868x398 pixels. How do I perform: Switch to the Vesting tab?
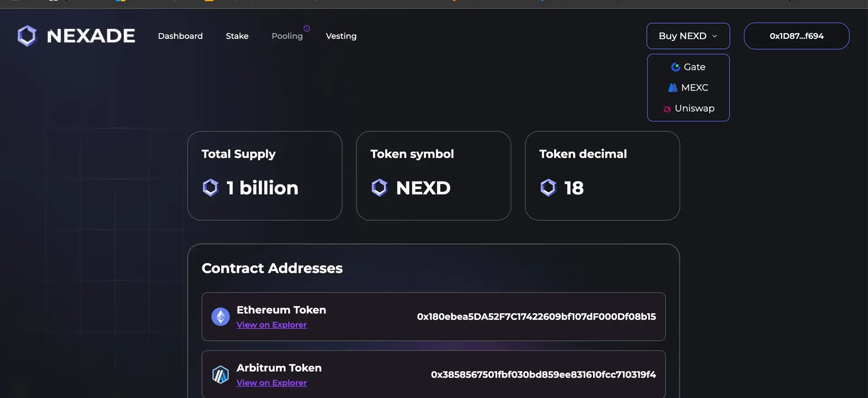tap(341, 36)
